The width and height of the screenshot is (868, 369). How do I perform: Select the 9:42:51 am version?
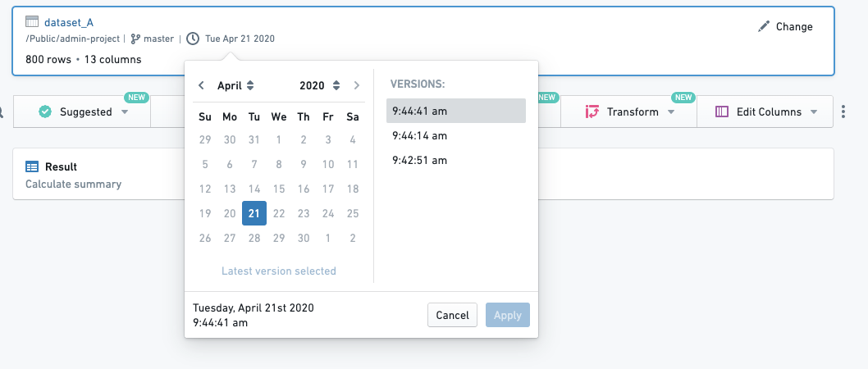point(456,161)
